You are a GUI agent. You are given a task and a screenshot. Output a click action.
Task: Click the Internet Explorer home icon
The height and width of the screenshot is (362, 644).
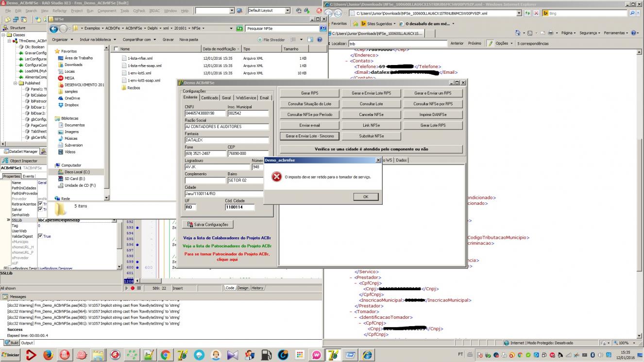point(518,33)
